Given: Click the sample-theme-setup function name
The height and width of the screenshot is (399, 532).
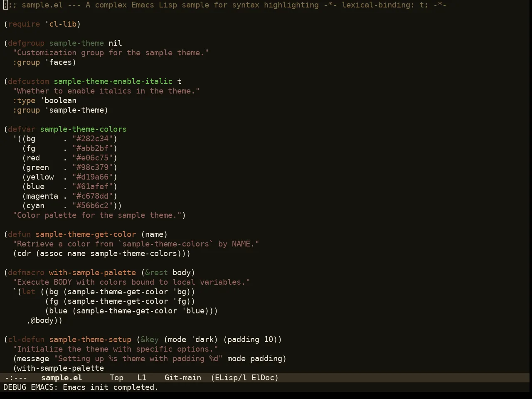Looking at the screenshot, I should pos(90,340).
